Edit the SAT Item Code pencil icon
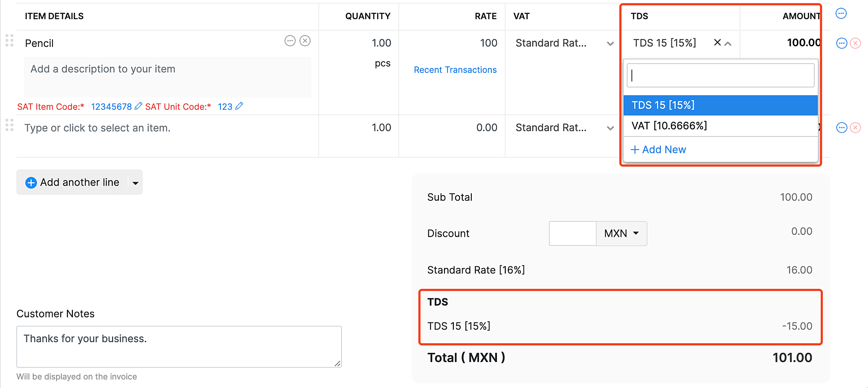 (x=138, y=106)
